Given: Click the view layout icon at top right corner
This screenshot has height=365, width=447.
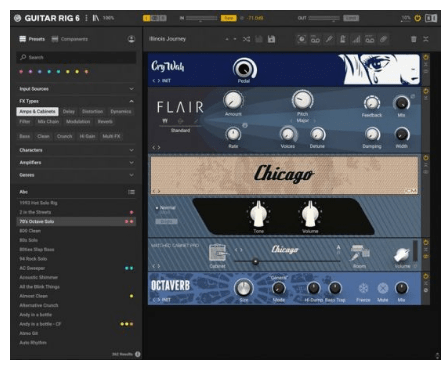Looking at the screenshot, I should coord(431,18).
